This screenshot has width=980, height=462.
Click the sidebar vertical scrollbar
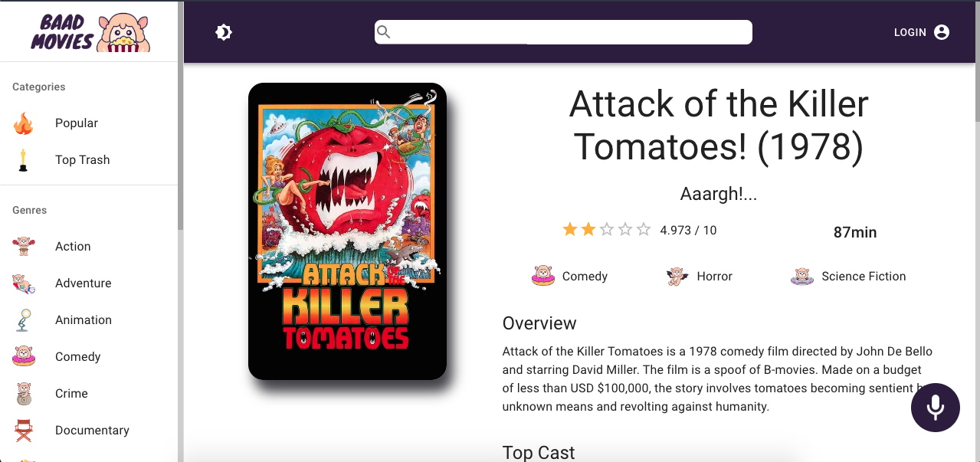pos(181,115)
